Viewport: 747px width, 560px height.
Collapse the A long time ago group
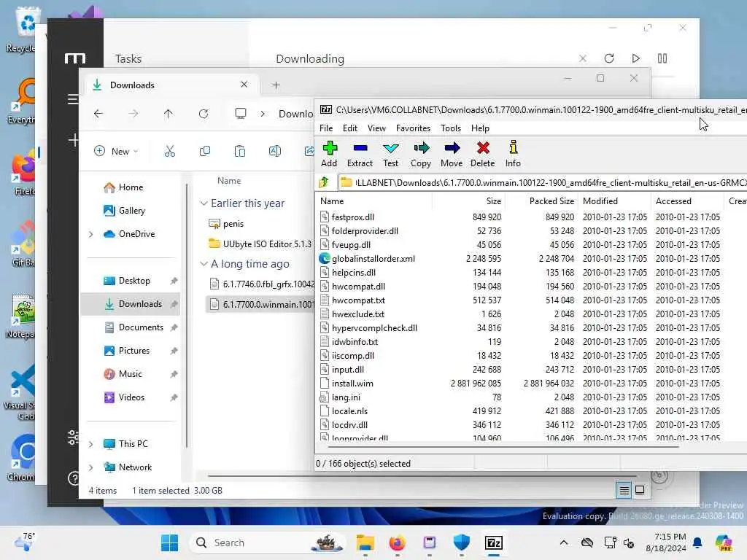pos(204,264)
